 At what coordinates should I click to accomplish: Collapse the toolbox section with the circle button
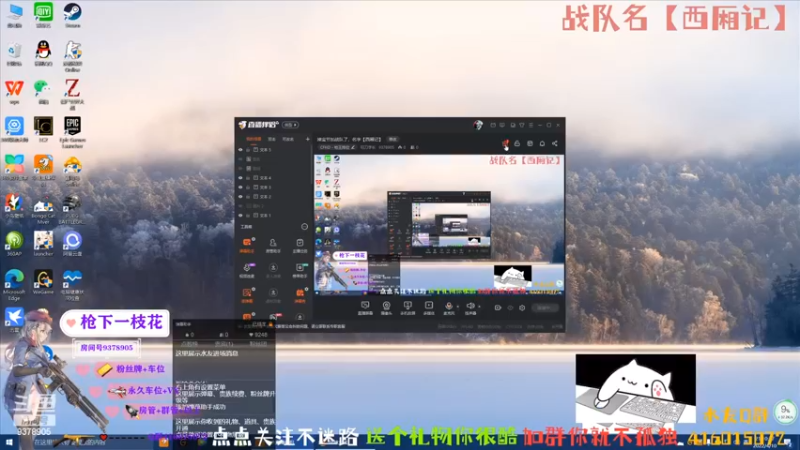[305, 227]
